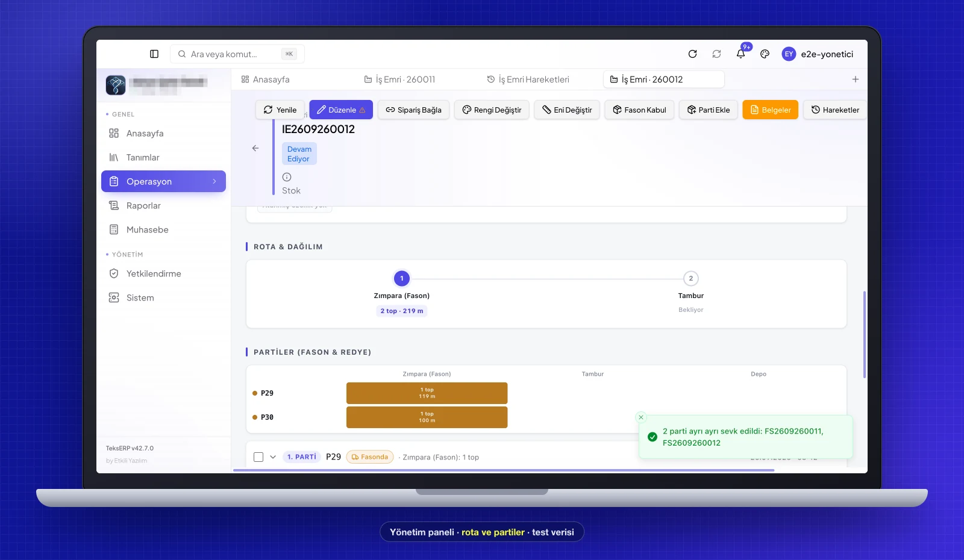964x560 pixels.
Task: Expand the 1. Parti P29 row chevron
Action: pos(273,457)
